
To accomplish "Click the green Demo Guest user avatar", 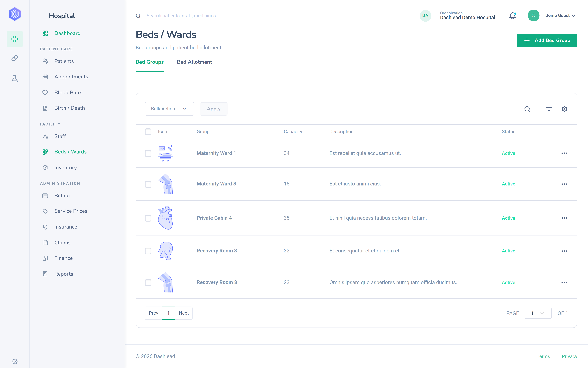I will 533,16.
